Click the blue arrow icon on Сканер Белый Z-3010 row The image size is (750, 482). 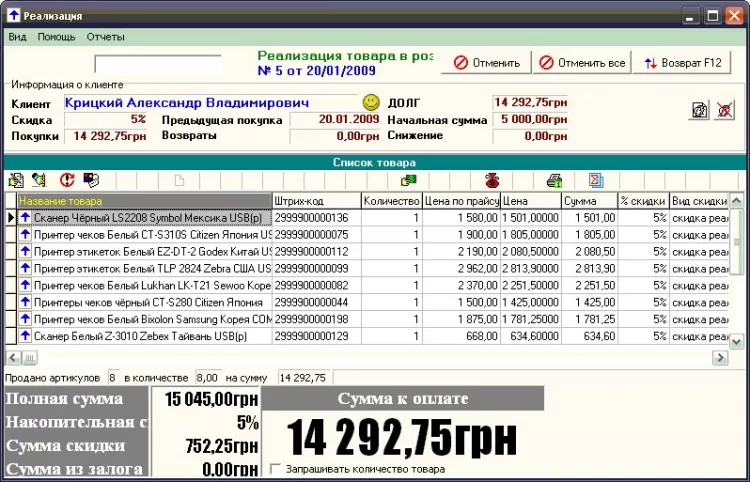25,336
